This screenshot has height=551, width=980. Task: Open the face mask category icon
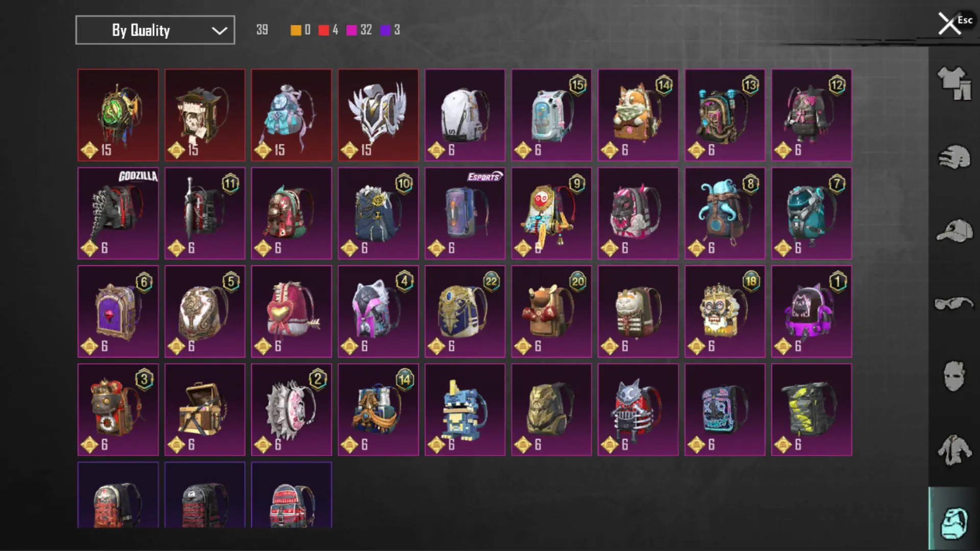(953, 376)
